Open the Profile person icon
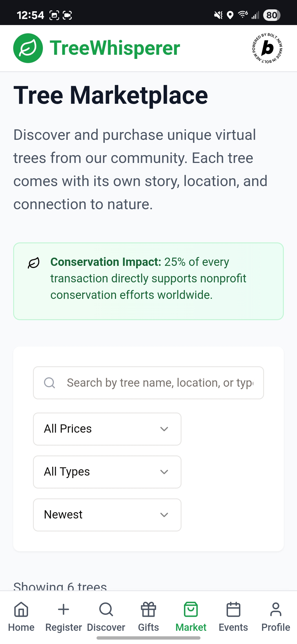 pyautogui.click(x=276, y=609)
